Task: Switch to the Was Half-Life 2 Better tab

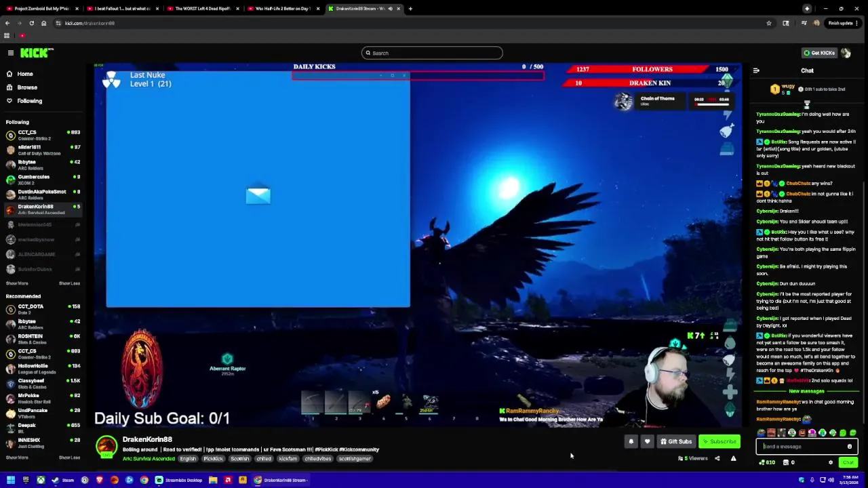Action: [283, 9]
